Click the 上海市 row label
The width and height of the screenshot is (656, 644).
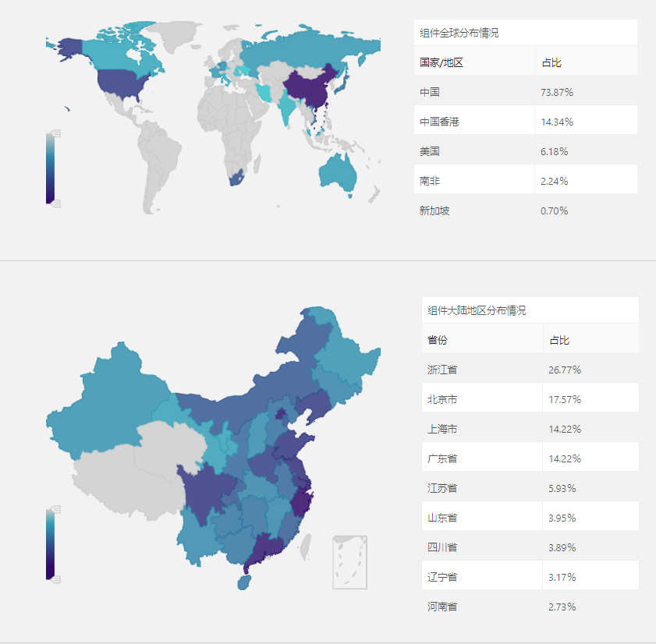coord(442,429)
